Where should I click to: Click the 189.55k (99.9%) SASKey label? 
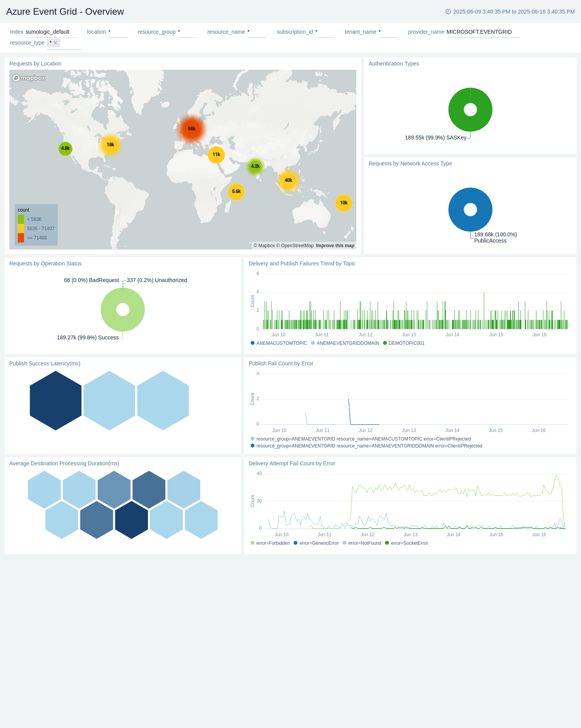[x=436, y=138]
